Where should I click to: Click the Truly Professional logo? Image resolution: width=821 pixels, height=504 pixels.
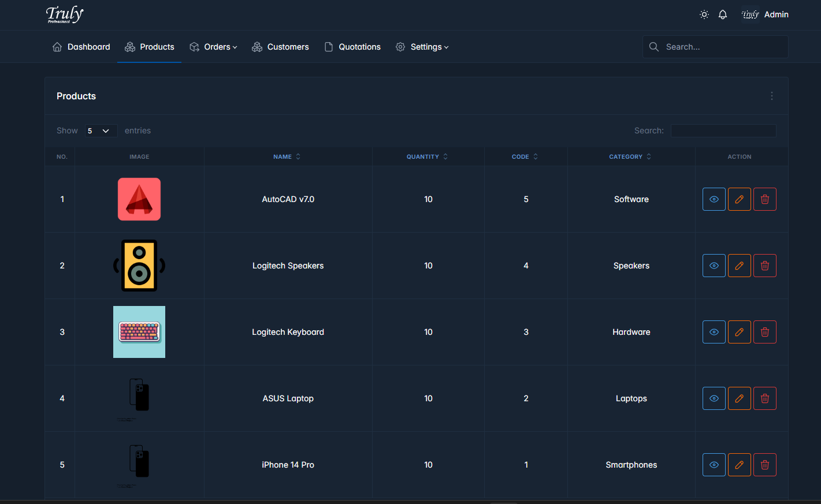click(x=65, y=14)
